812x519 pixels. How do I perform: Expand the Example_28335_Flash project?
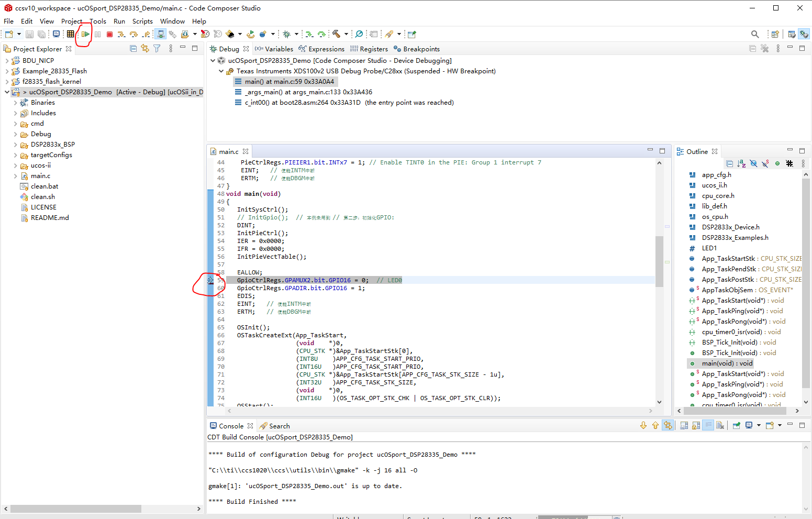point(7,71)
